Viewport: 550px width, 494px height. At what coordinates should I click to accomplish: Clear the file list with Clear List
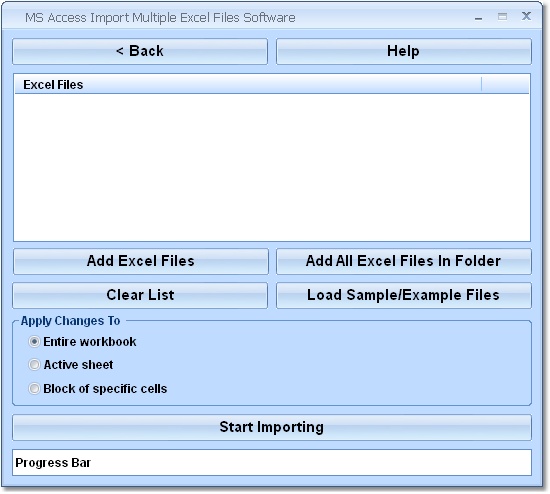140,295
